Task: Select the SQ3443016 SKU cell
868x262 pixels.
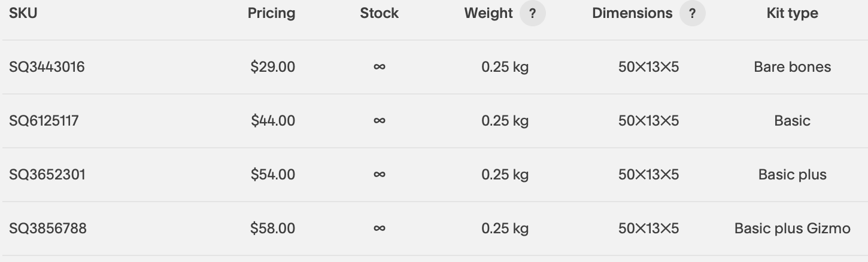Action: tap(47, 67)
